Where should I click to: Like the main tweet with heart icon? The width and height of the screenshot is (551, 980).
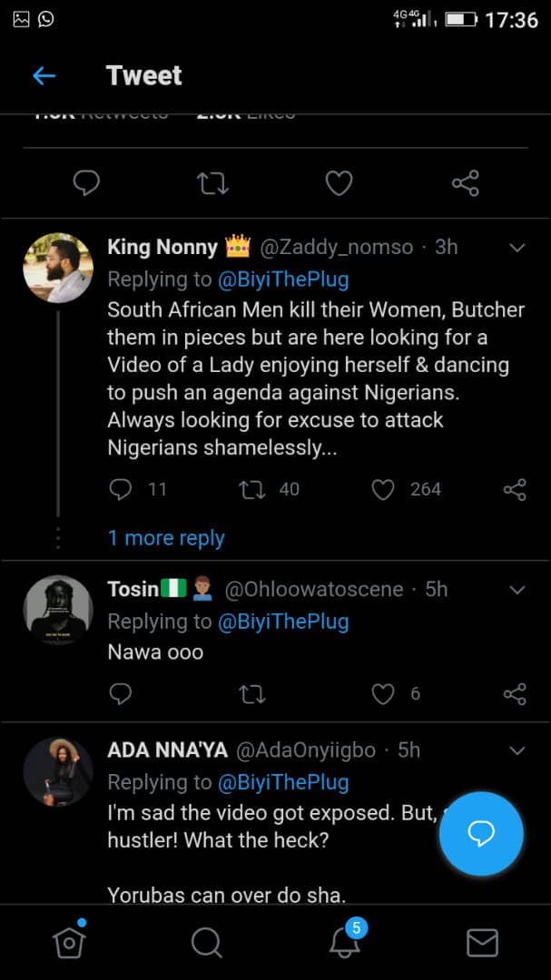pos(339,184)
